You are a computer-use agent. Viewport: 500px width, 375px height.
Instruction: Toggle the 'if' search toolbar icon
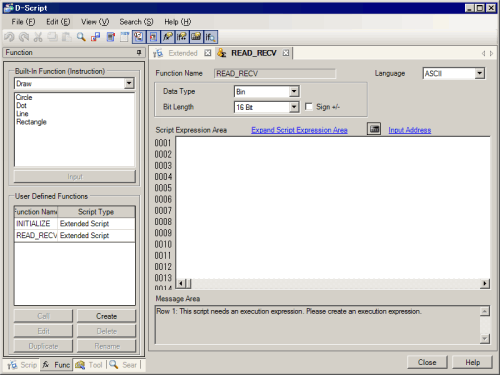click(x=211, y=37)
